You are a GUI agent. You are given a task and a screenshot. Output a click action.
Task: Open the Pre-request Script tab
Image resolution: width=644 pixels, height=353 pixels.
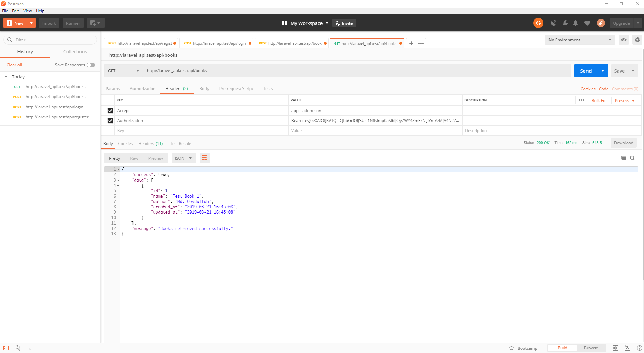pyautogui.click(x=236, y=89)
